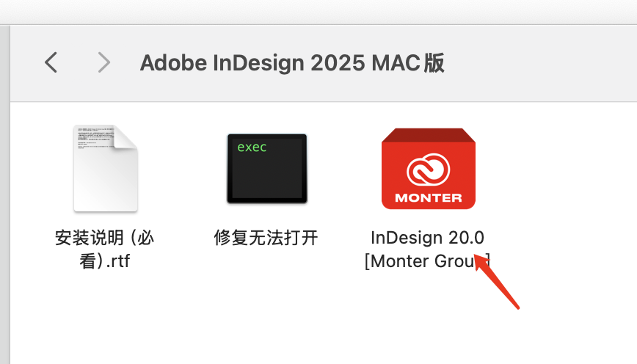637x364 pixels.
Task: Click the folded corner of the RTF icon
Action: click(125, 137)
